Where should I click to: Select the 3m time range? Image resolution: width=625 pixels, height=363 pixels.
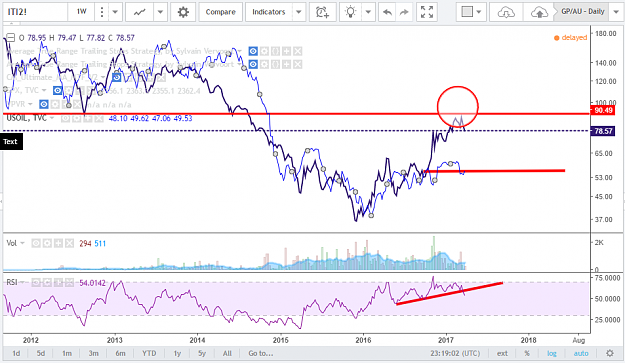click(x=93, y=353)
